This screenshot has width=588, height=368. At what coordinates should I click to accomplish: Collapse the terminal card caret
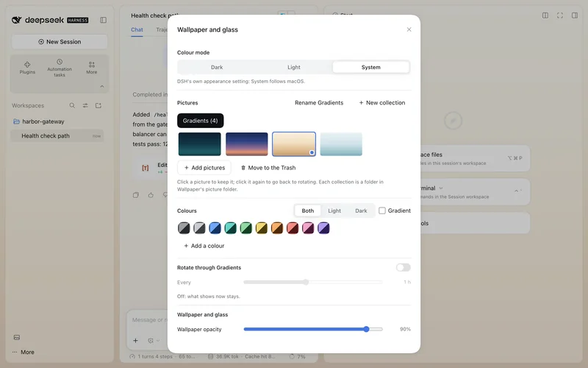[x=517, y=191]
